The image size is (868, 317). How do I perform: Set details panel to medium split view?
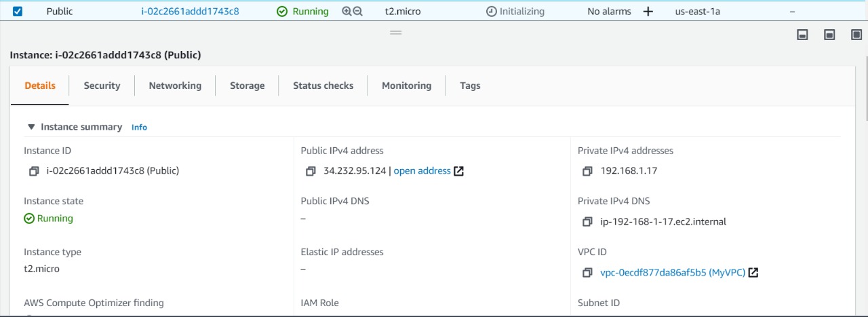point(829,35)
